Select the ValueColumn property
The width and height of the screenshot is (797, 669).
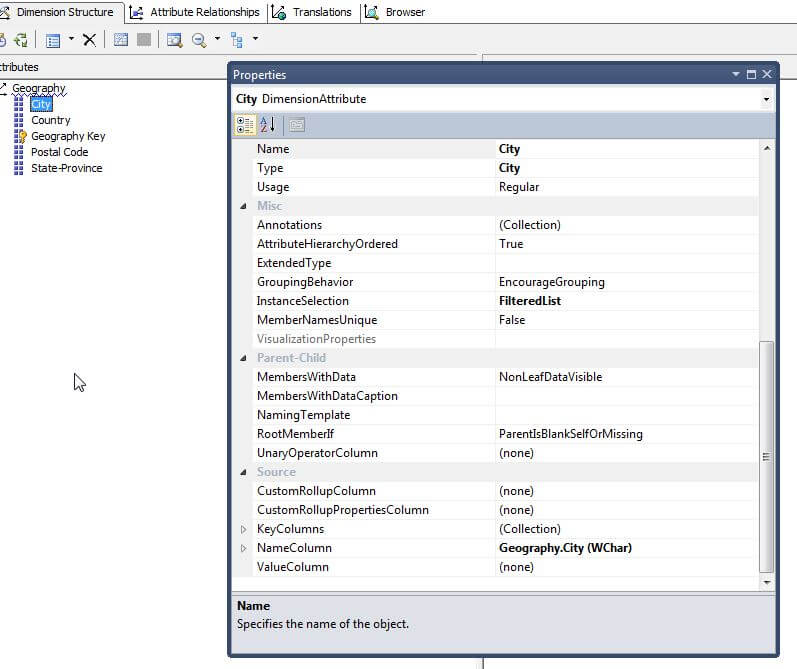505,567
